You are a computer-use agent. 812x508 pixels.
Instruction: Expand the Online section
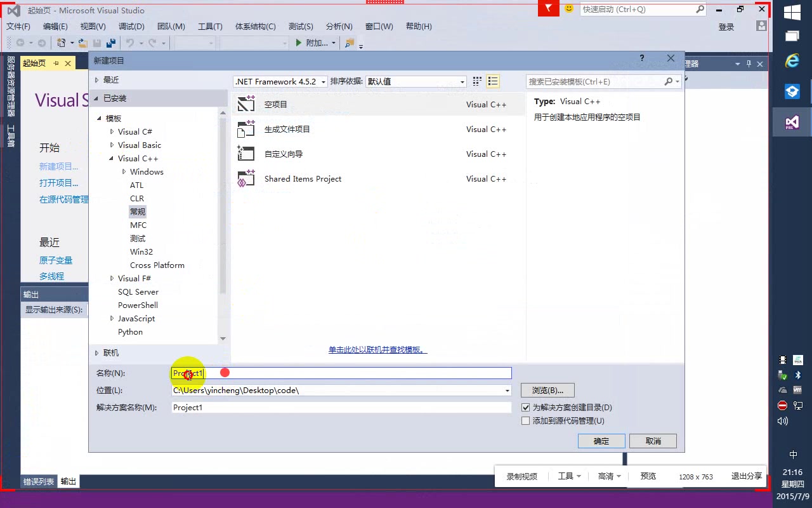96,352
